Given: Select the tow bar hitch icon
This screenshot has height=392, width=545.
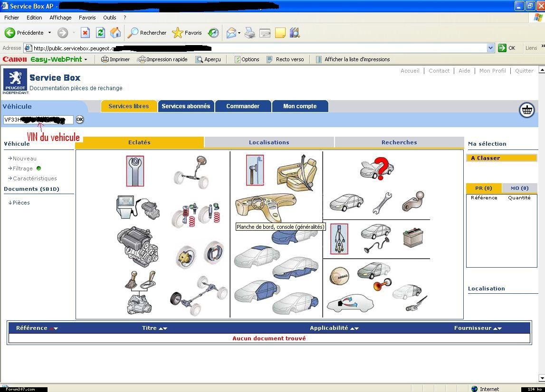Looking at the screenshot, I should point(413,201).
